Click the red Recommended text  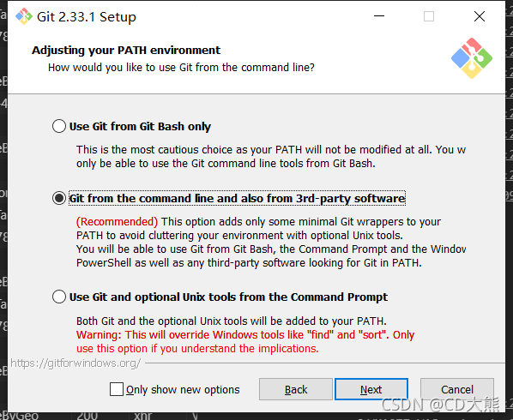tap(117, 222)
